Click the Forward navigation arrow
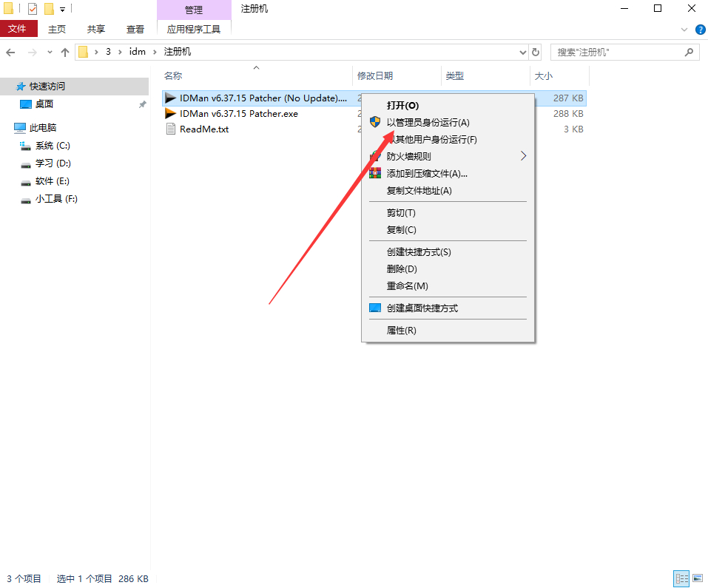Screen dimensions: 708x588 (32, 53)
